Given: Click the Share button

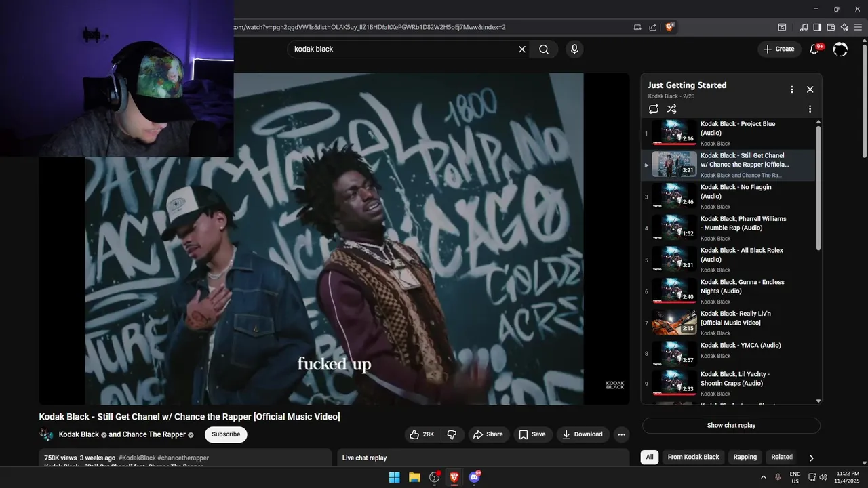Looking at the screenshot, I should click(x=488, y=434).
